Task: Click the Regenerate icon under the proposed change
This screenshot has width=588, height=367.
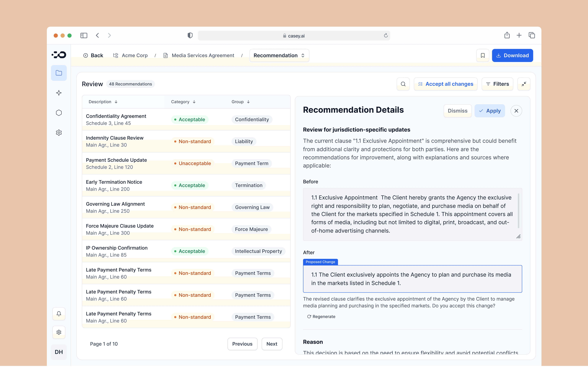Action: 309,317
